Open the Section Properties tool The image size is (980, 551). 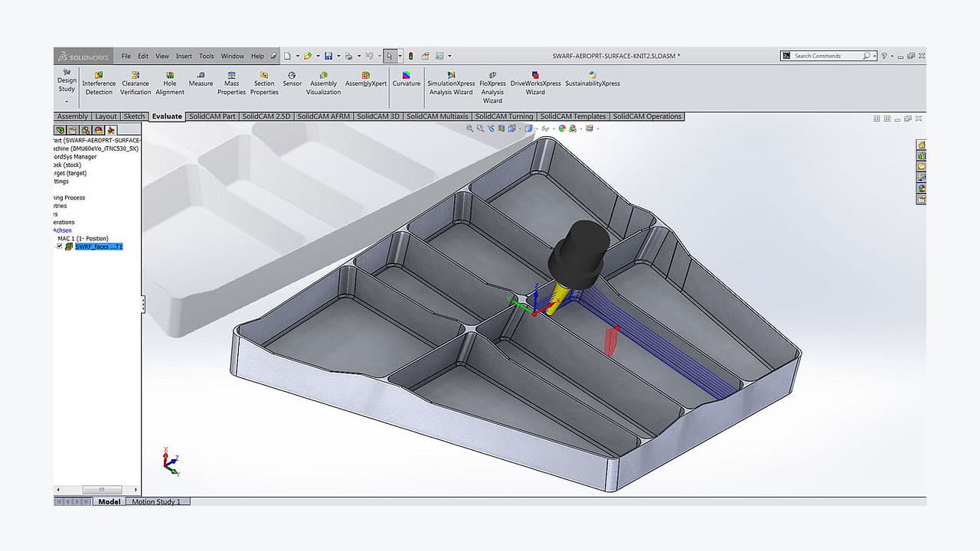click(x=263, y=80)
